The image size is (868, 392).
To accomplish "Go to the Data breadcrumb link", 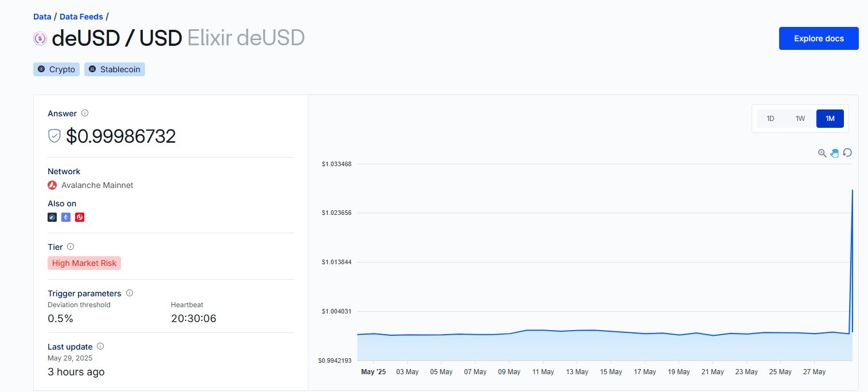I will coord(42,17).
